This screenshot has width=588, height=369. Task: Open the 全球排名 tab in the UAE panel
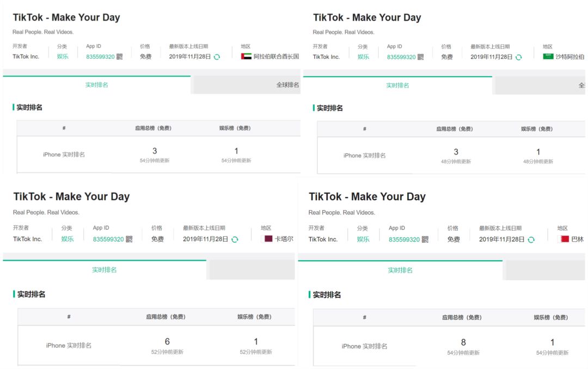[287, 85]
